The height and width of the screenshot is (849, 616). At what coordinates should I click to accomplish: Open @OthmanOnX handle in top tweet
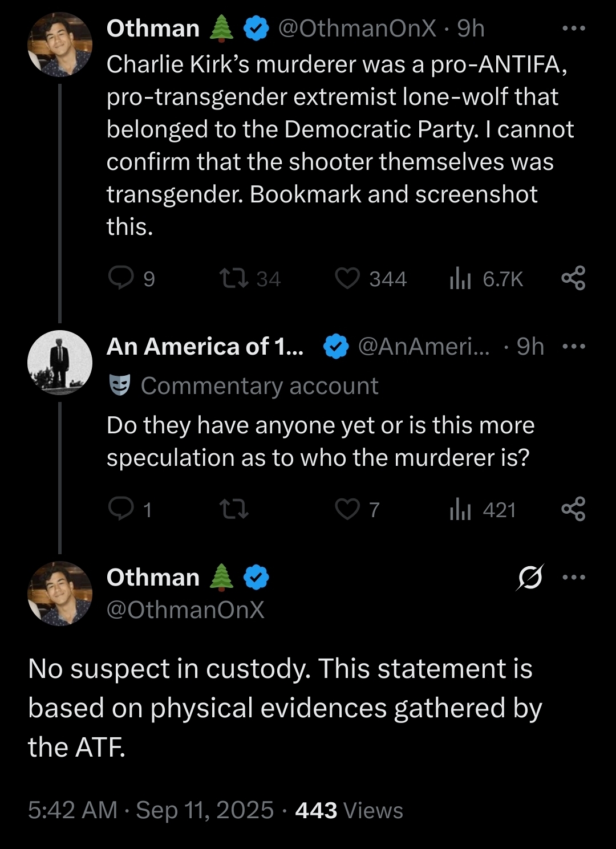point(357,29)
